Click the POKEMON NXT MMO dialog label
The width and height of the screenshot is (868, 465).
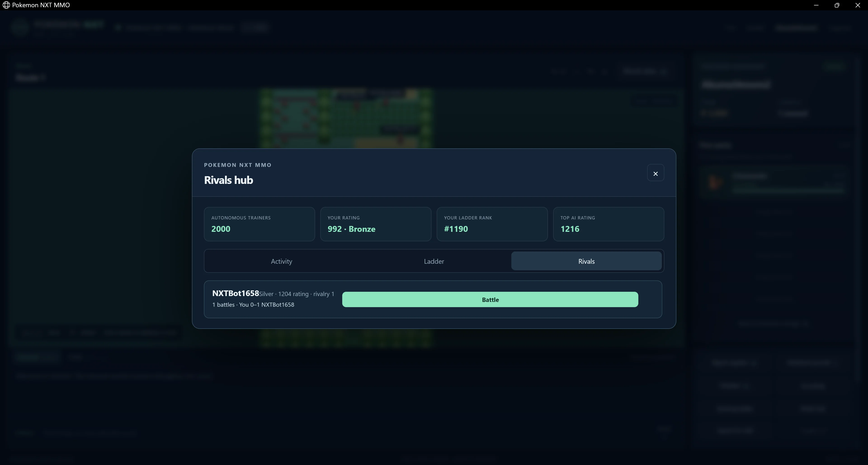pos(238,165)
